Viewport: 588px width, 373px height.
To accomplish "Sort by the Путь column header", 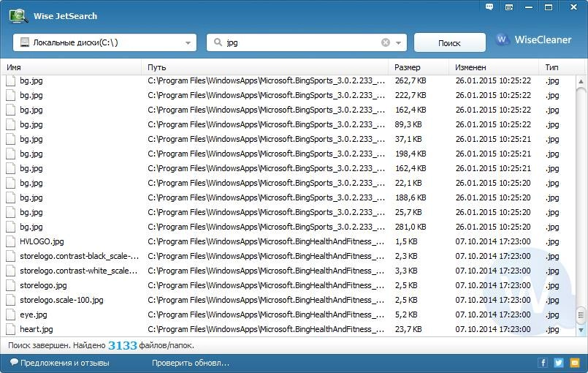I will tap(264, 67).
